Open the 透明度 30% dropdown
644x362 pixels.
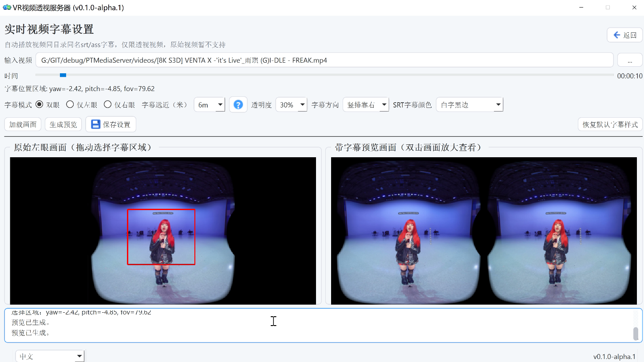click(x=291, y=105)
